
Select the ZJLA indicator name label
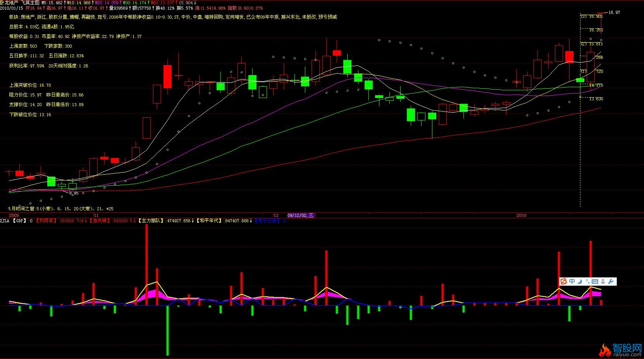pos(5,221)
